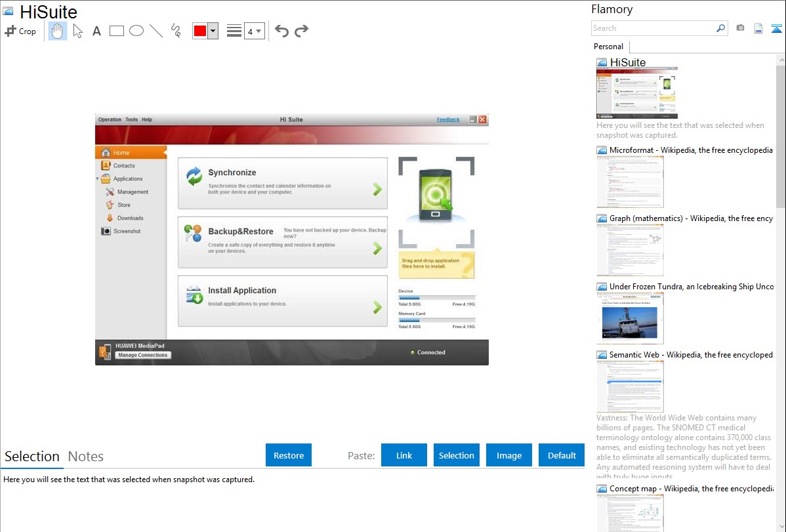
Task: Click the line thickness icon
Action: (234, 31)
